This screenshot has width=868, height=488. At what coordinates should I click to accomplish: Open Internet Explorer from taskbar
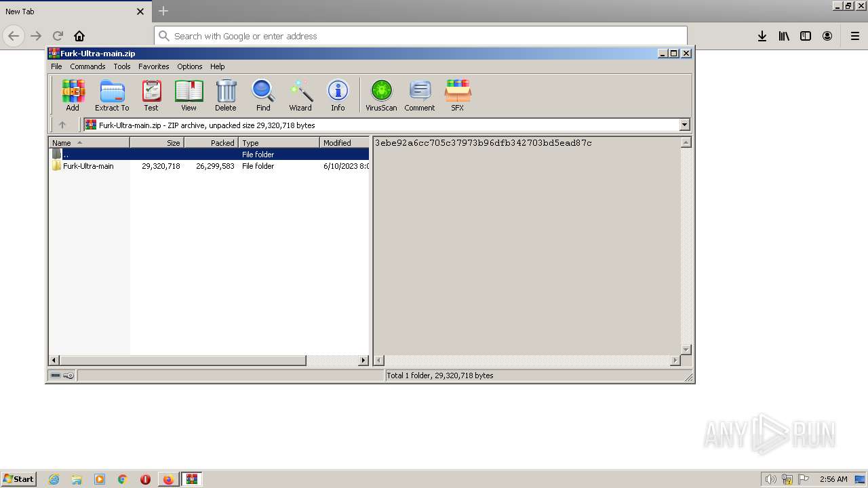tap(54, 479)
